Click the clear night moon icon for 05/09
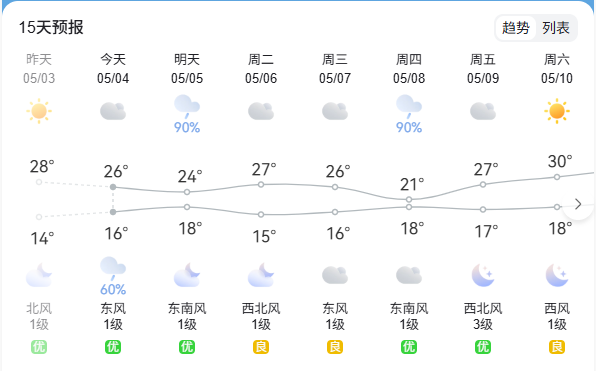 click(x=483, y=275)
